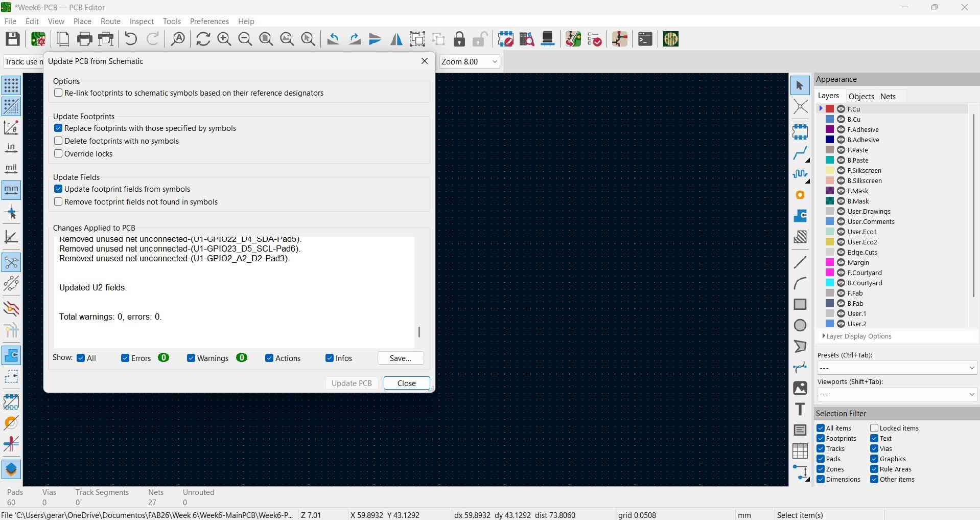
Task: Open the Design Rules Checker
Action: [x=594, y=39]
